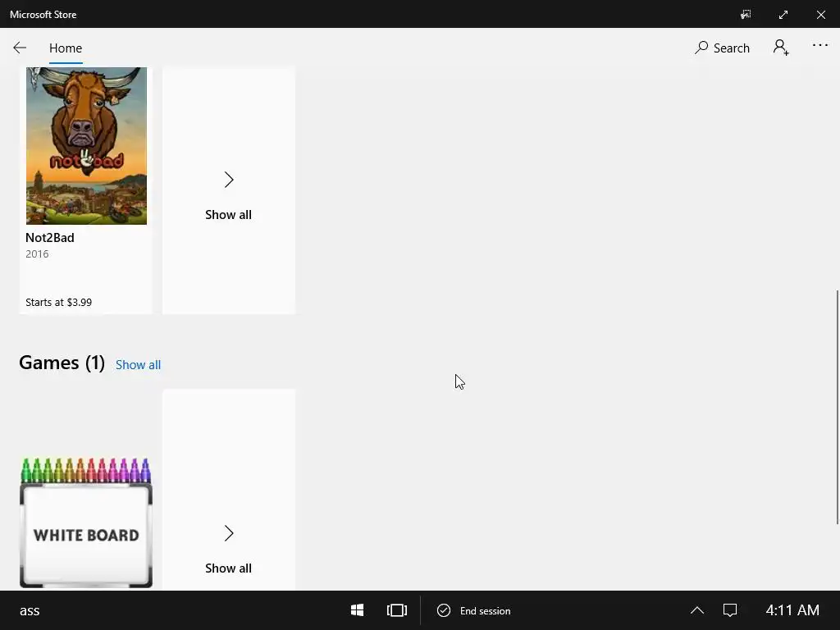The width and height of the screenshot is (840, 630).
Task: Click the Games (1) heading
Action: (x=62, y=363)
